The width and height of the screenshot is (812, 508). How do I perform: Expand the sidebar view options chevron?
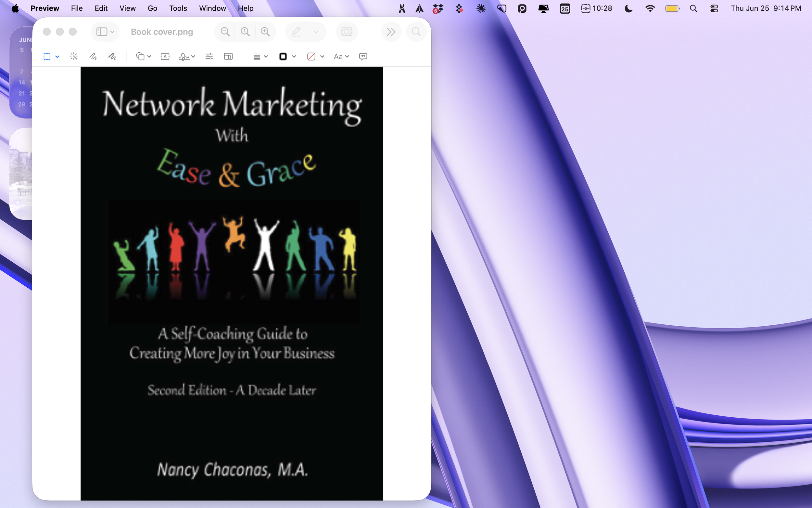pos(112,32)
